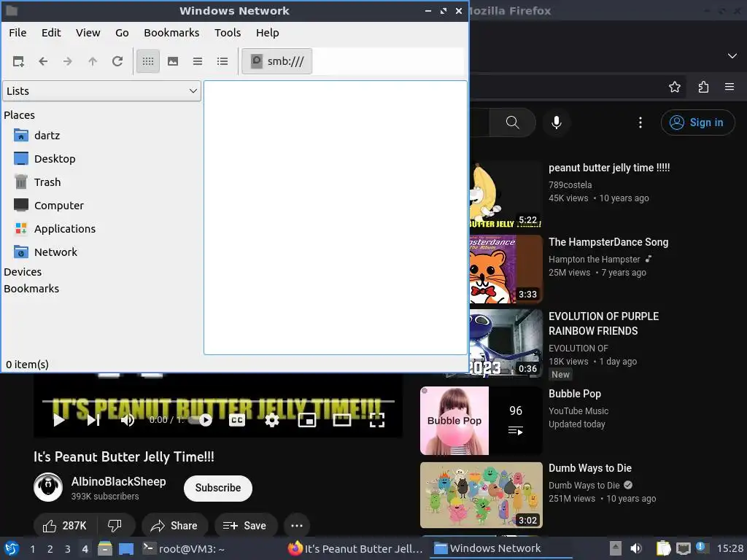
Task: Bookmark page with Firefox star icon
Action: (x=675, y=87)
